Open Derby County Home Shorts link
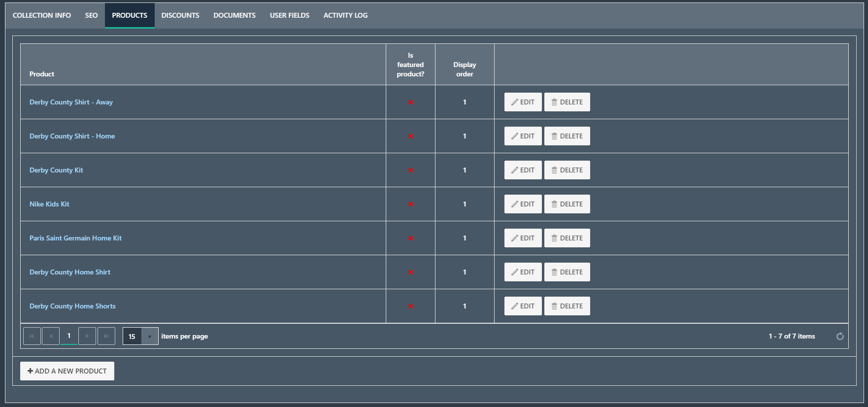The width and height of the screenshot is (868, 407). (x=72, y=306)
